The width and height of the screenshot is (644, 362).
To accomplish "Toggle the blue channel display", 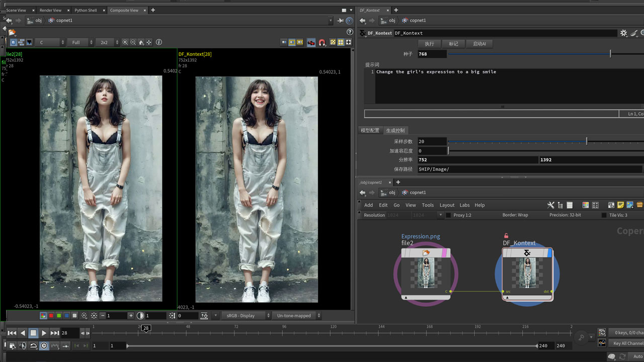I will pos(66,316).
